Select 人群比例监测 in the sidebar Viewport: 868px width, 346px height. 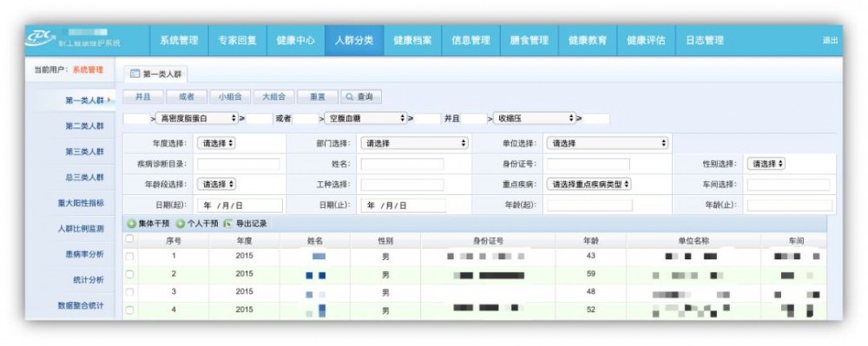click(x=81, y=228)
